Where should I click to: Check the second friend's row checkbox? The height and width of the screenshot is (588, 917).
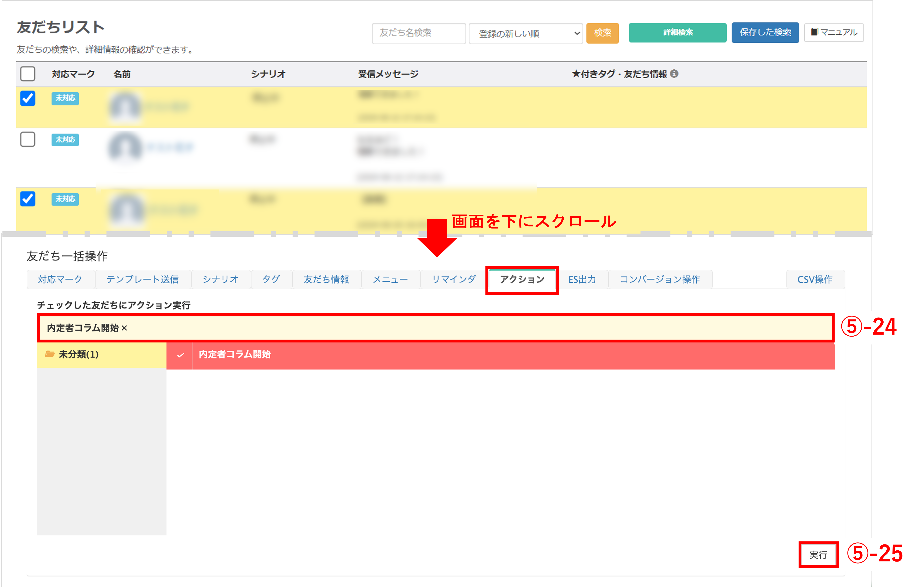[27, 139]
